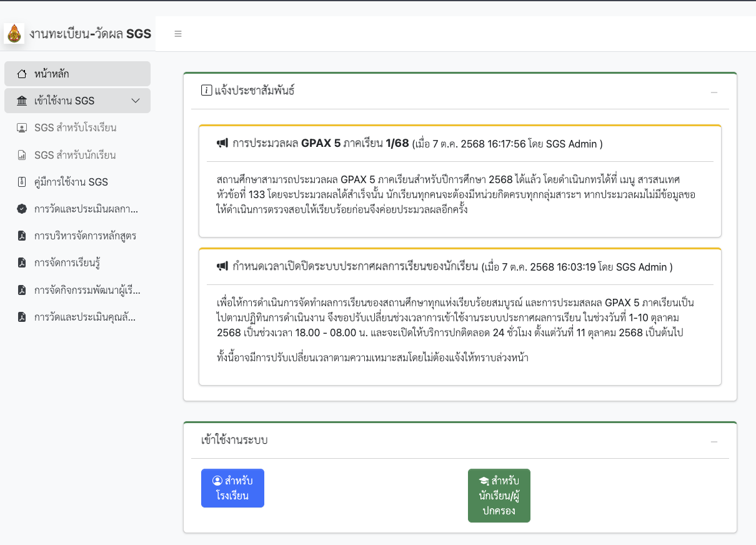
Task: Open SGS สำหรับโรงเรียน in the sidebar
Action: [77, 127]
